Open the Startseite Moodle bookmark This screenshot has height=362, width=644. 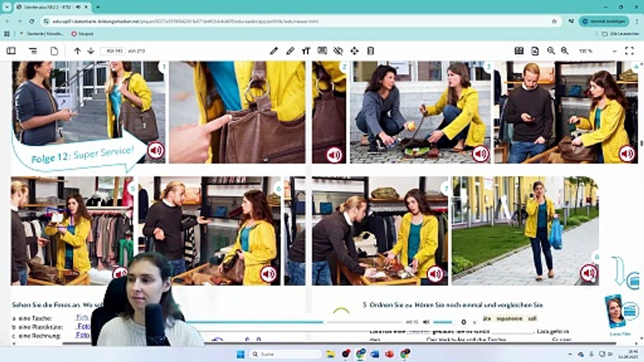(x=42, y=34)
